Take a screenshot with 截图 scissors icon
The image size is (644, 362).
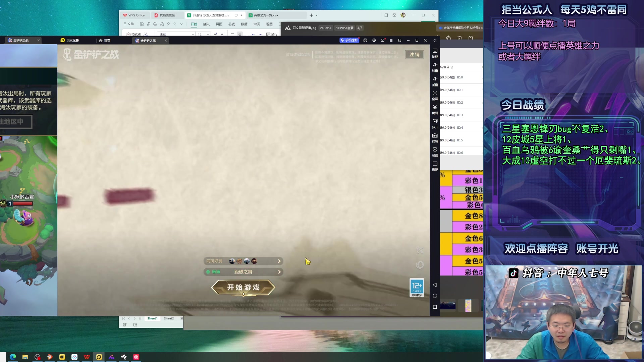pyautogui.click(x=435, y=109)
